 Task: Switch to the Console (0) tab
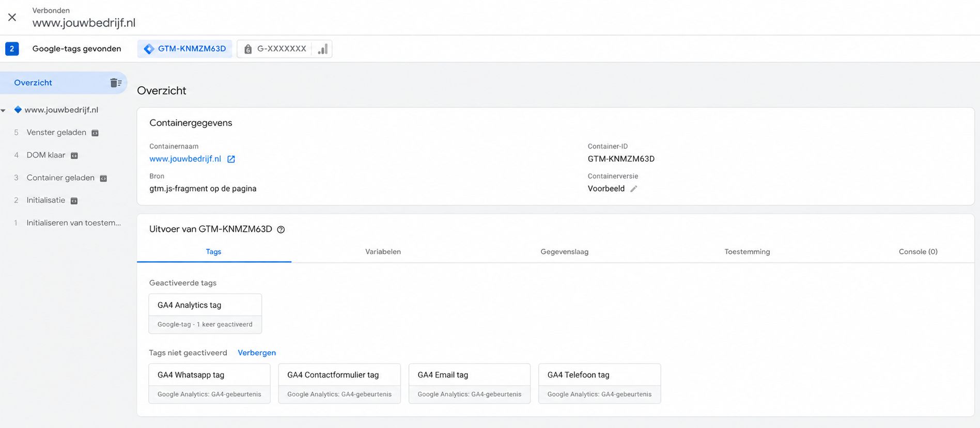[918, 252]
